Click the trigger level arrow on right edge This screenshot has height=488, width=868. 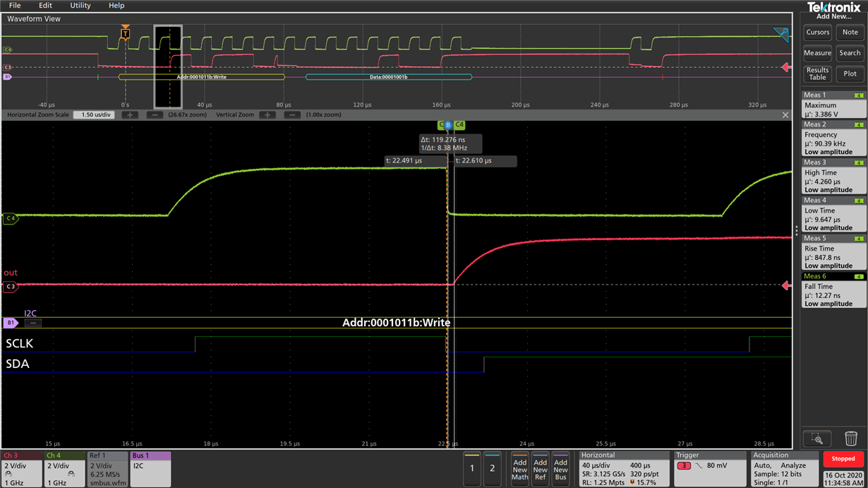pos(786,285)
